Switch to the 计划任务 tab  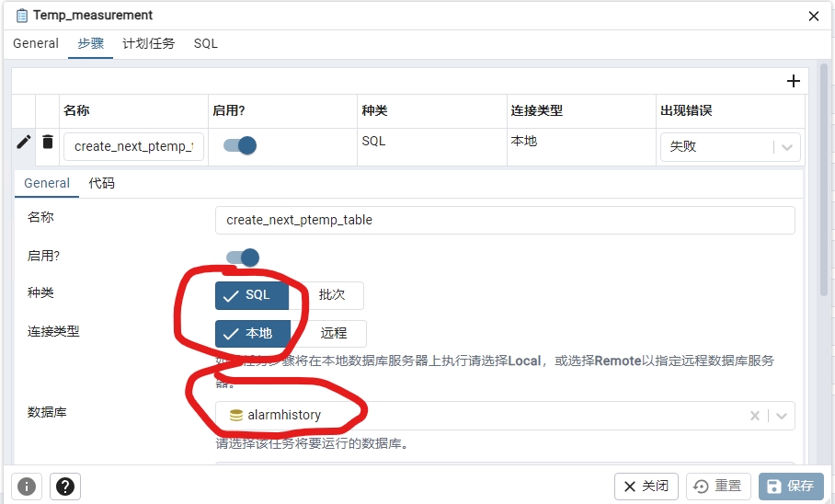coord(148,43)
